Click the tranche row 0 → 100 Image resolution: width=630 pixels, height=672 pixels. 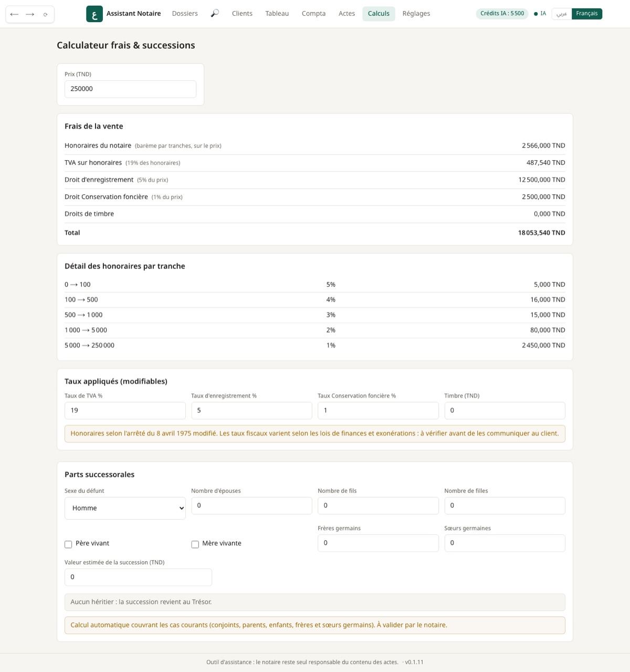[315, 285]
